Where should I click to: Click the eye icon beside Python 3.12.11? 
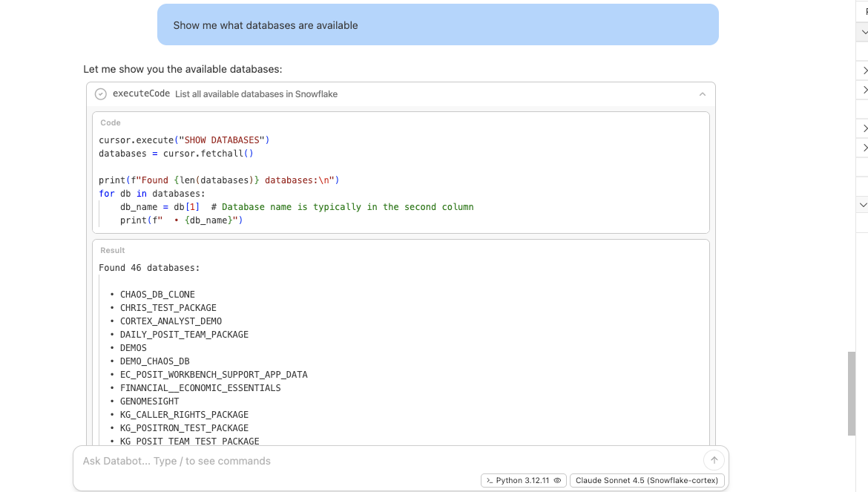pyautogui.click(x=557, y=480)
